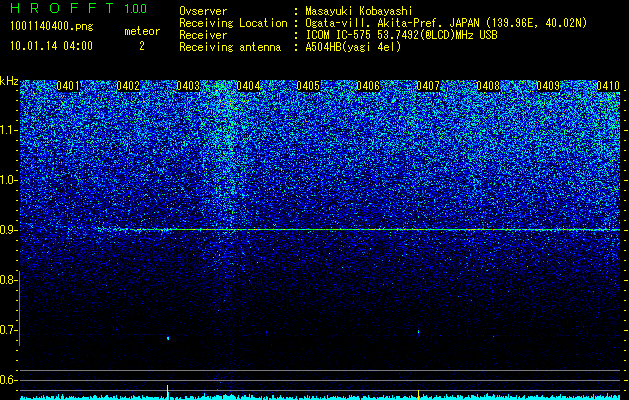
Task: Click the 1.1 kHz axis label
Action: point(8,130)
